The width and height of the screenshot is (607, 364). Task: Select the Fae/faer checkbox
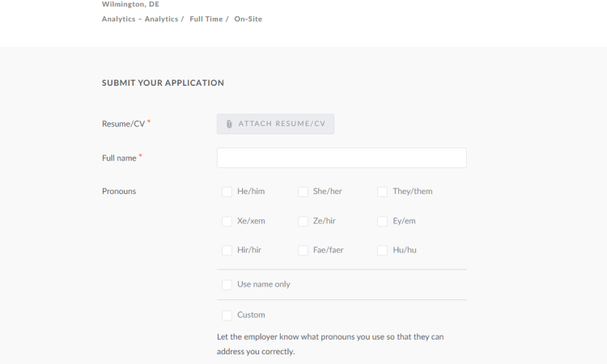point(303,250)
